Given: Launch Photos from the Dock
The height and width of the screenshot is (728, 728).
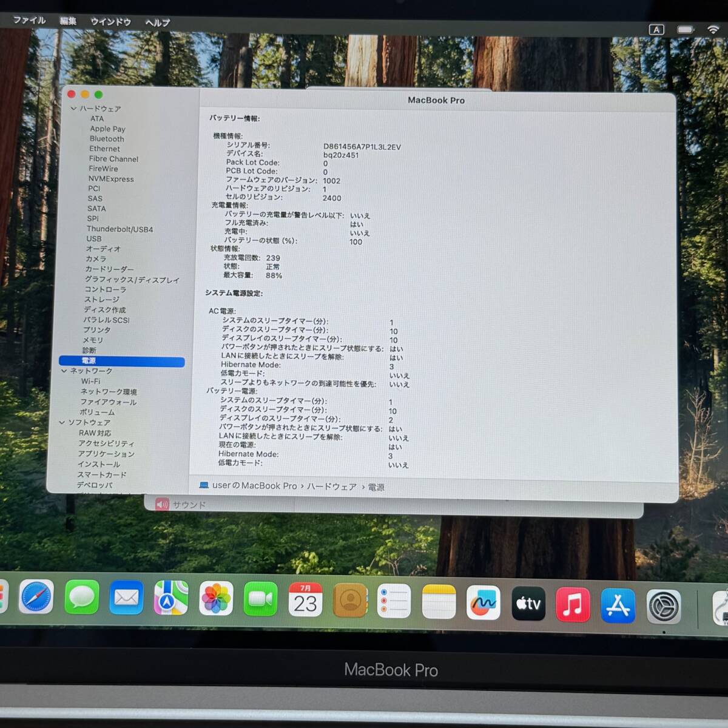Looking at the screenshot, I should pos(216,599).
